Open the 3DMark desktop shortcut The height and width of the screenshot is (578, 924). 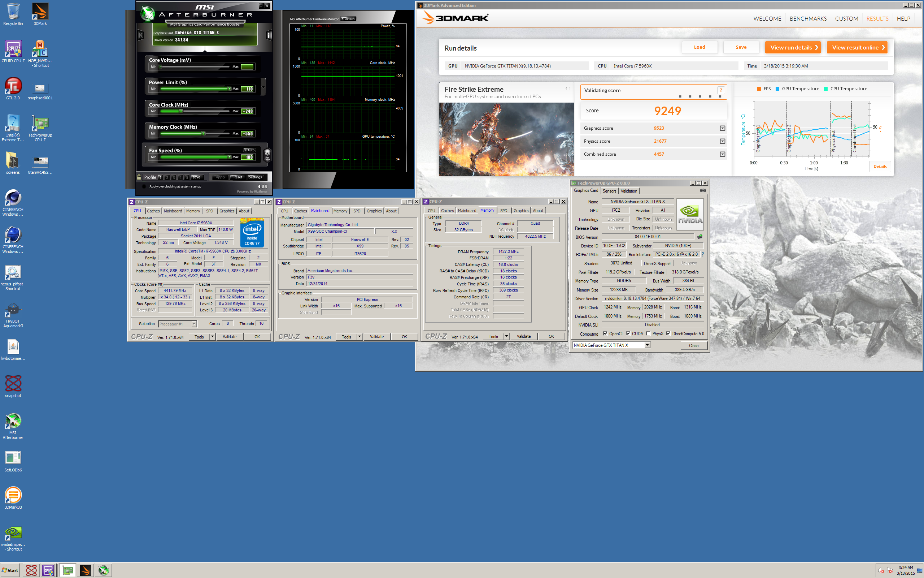pyautogui.click(x=40, y=14)
